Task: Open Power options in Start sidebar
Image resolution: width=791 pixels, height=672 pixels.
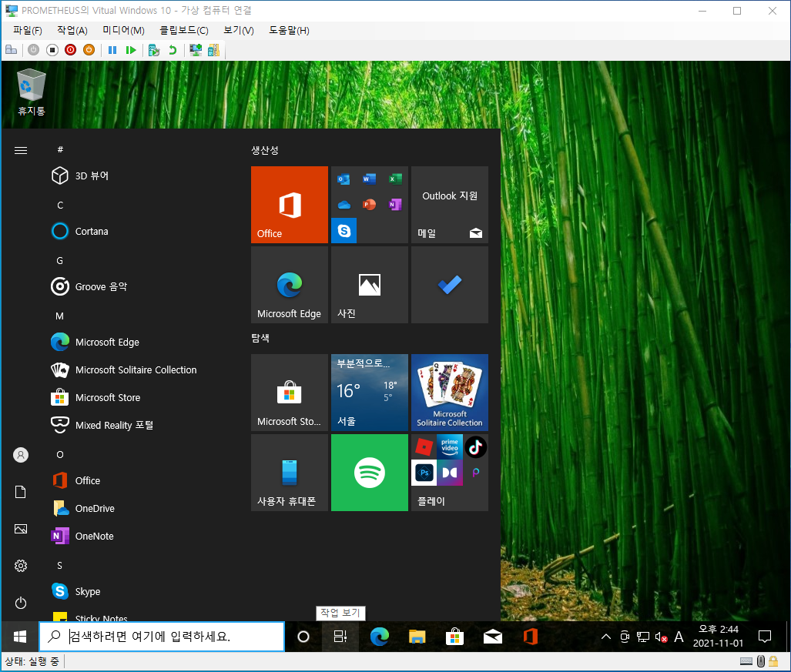Action: pos(21,603)
